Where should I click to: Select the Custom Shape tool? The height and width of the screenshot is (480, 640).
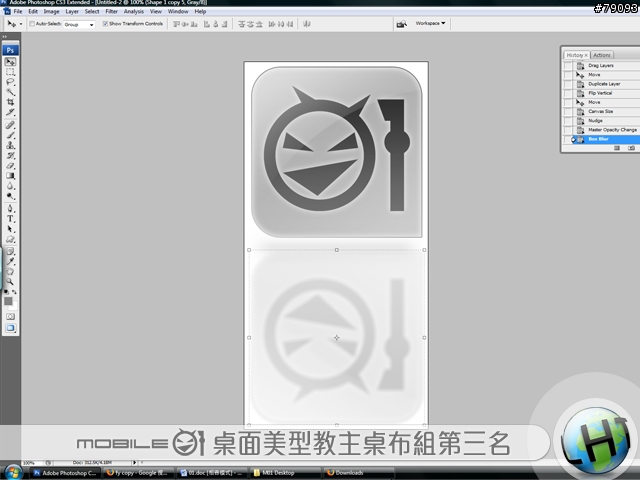[10, 239]
